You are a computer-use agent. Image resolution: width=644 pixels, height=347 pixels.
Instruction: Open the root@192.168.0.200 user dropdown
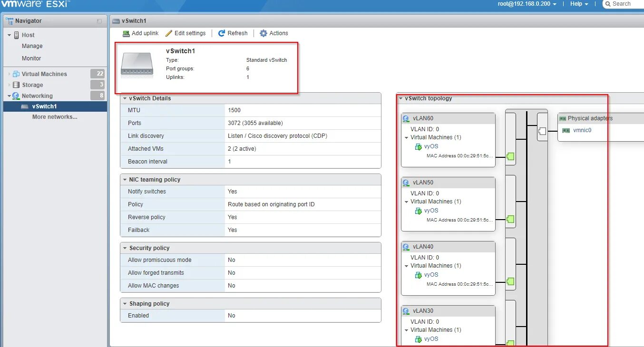point(527,4)
